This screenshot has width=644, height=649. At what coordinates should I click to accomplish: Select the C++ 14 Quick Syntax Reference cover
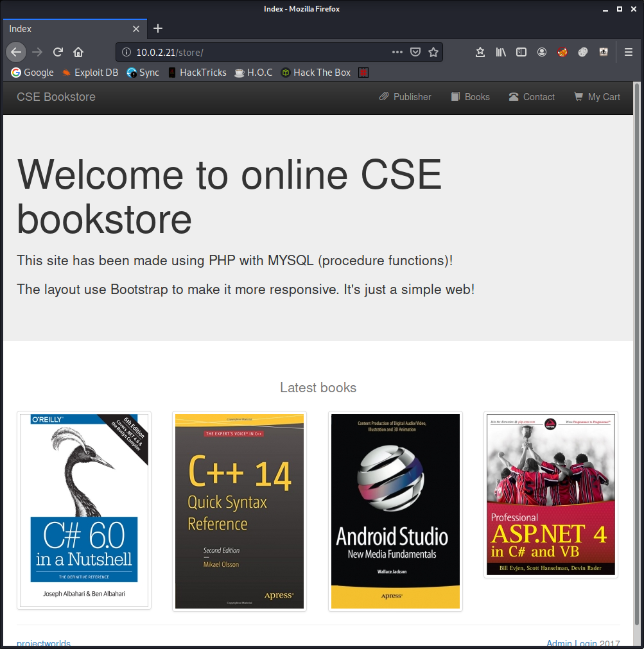click(239, 511)
